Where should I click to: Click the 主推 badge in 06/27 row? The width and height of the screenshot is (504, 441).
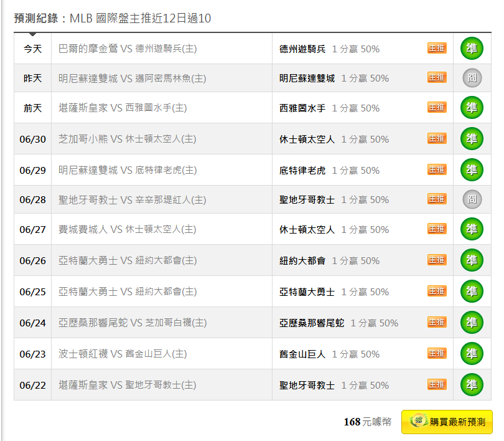tap(437, 229)
